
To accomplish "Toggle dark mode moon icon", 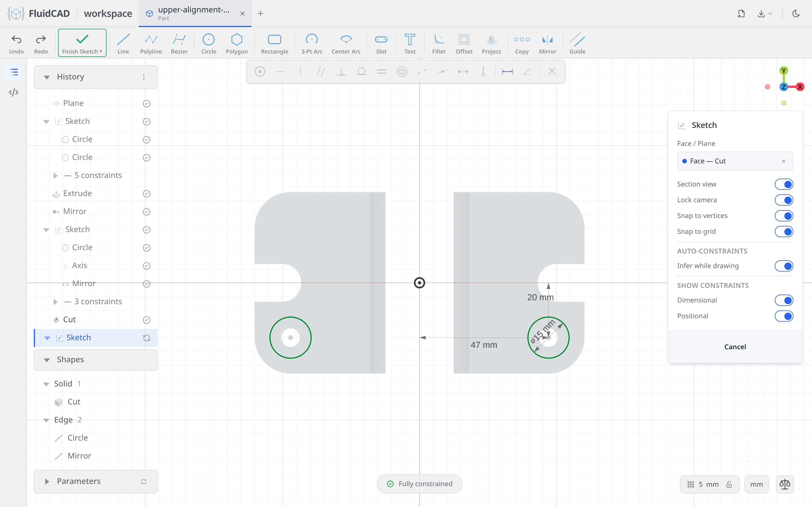I will tap(796, 14).
